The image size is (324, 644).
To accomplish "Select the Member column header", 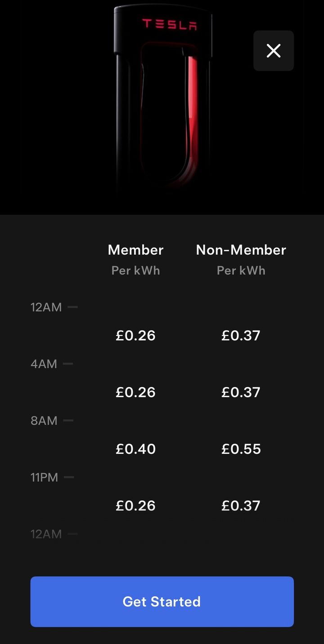I will coord(135,250).
